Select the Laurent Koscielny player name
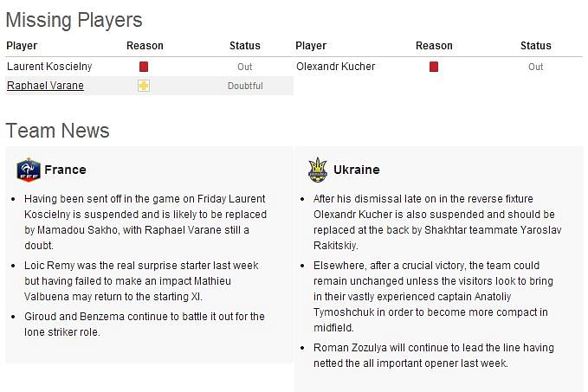This screenshot has width=588, height=392. [x=49, y=67]
